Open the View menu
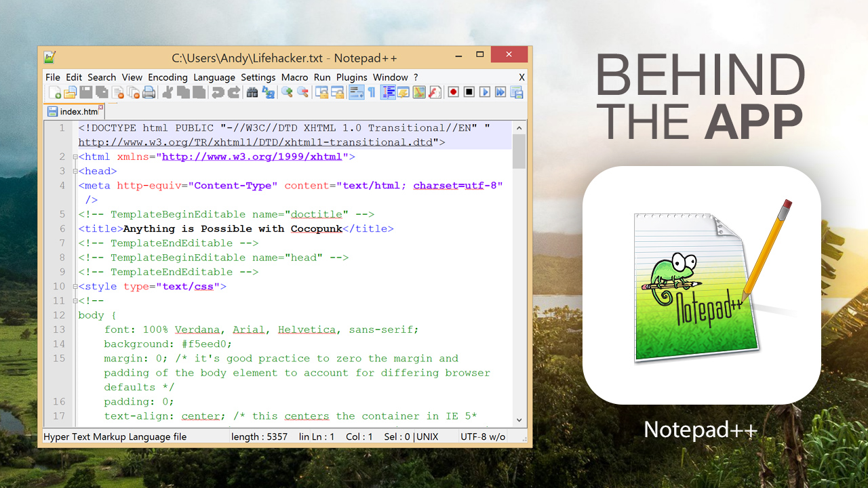868x488 pixels. pos(132,77)
